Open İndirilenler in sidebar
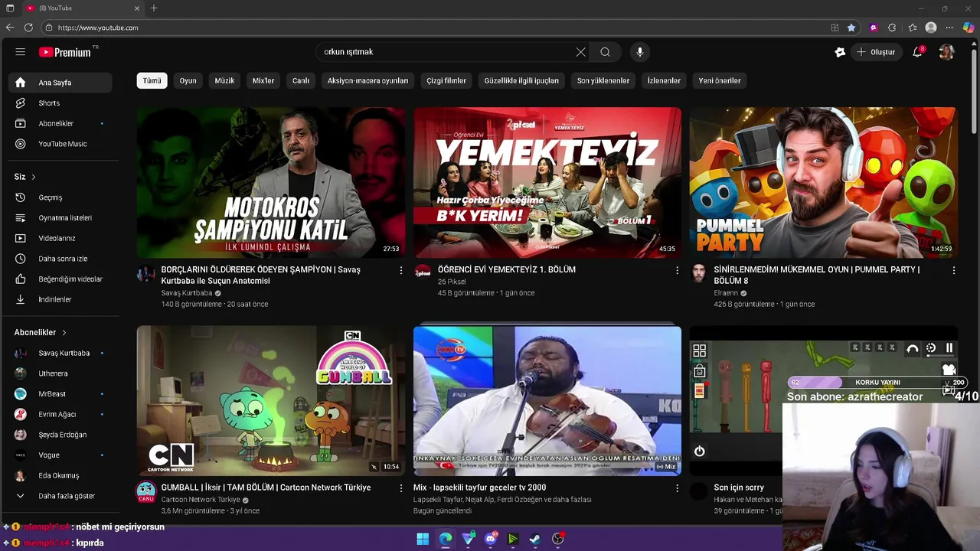980x551 pixels. (x=60, y=299)
